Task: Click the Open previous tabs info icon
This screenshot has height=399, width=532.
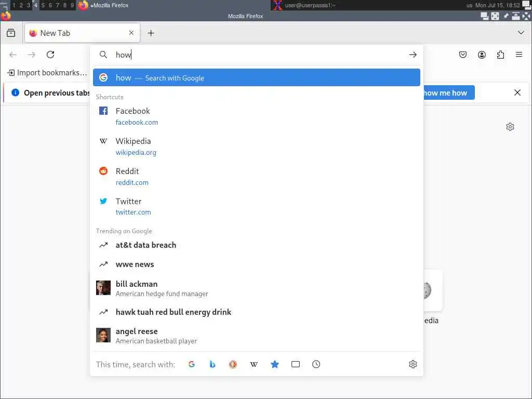Action: 15,92
